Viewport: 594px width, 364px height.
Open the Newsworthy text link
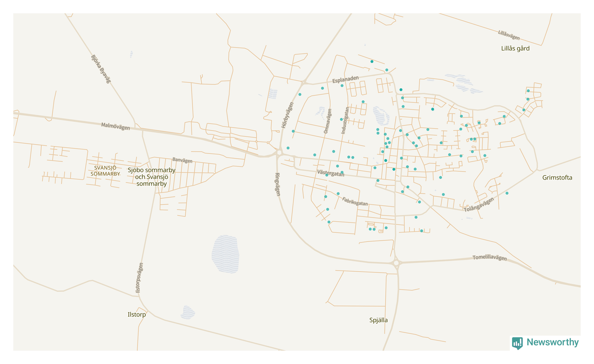click(x=552, y=342)
